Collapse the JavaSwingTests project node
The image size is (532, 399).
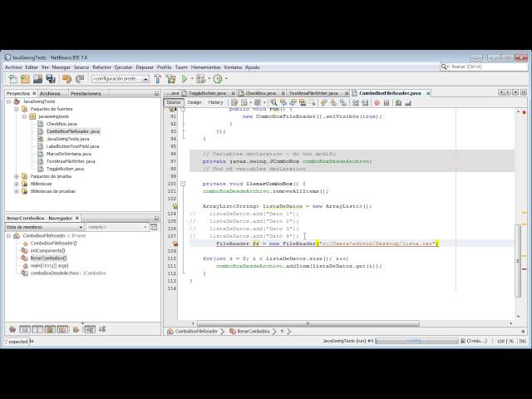(9, 101)
